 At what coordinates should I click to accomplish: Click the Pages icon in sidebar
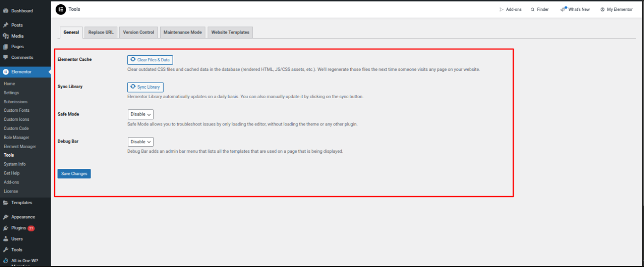tap(6, 47)
